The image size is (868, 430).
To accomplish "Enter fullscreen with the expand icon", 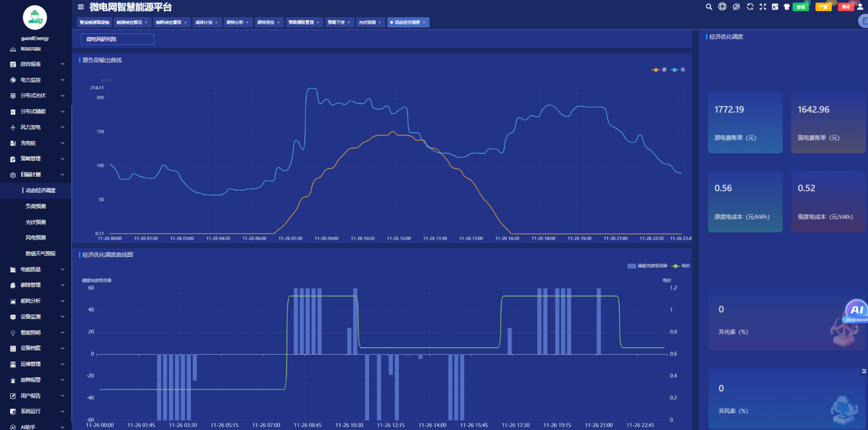I will tap(763, 7).
